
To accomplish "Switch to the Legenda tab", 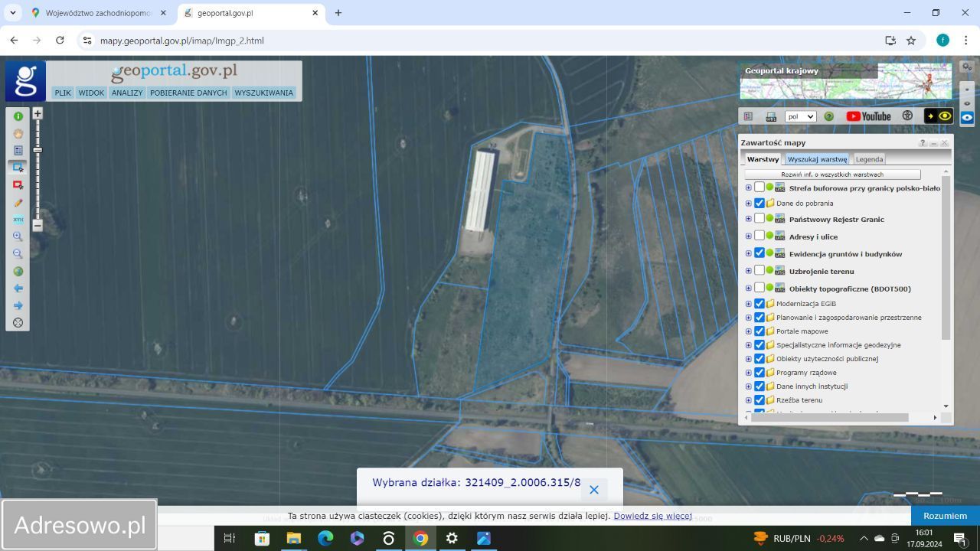I will pyautogui.click(x=869, y=159).
